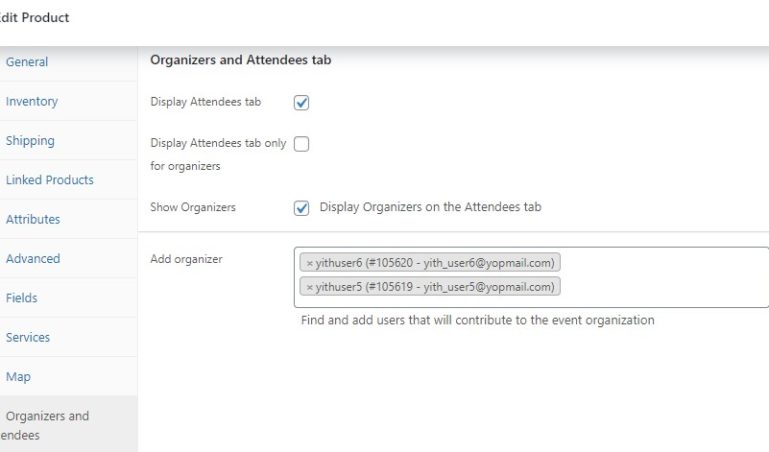
Task: Open the Services tab
Action: 28,337
